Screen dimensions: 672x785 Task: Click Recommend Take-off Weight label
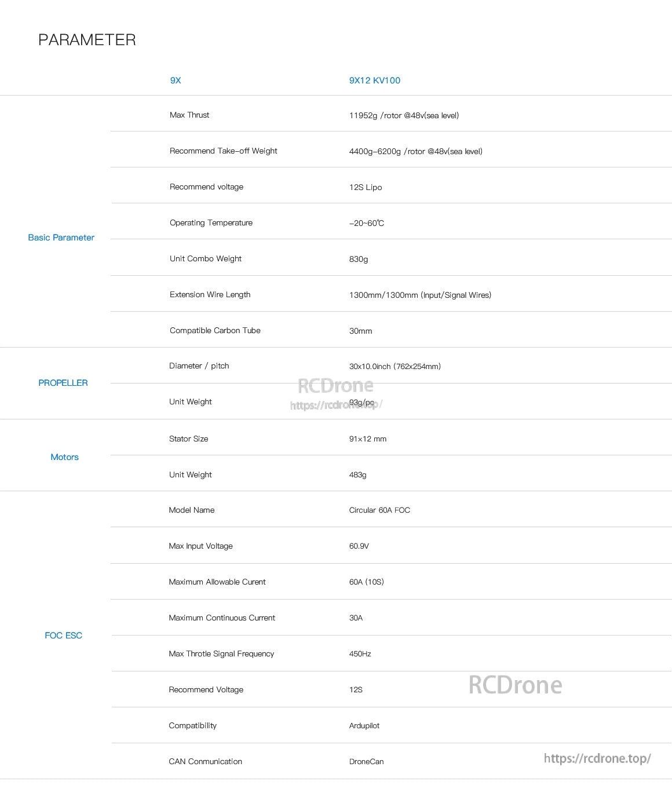click(224, 151)
